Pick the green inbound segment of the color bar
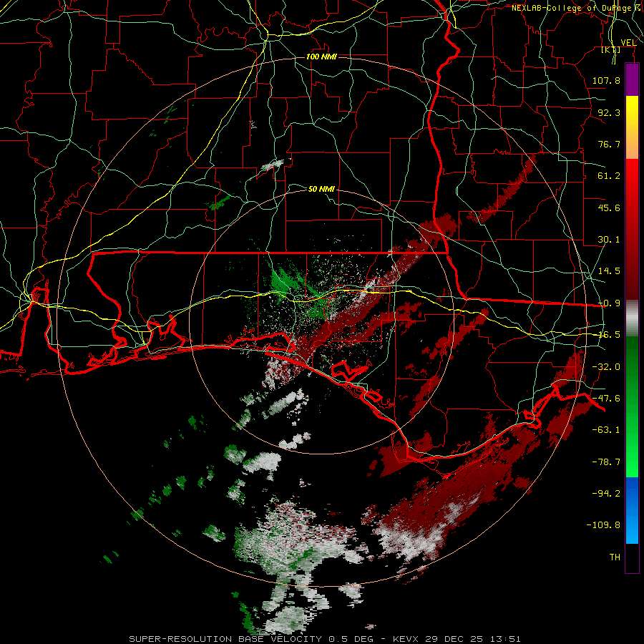 632,406
